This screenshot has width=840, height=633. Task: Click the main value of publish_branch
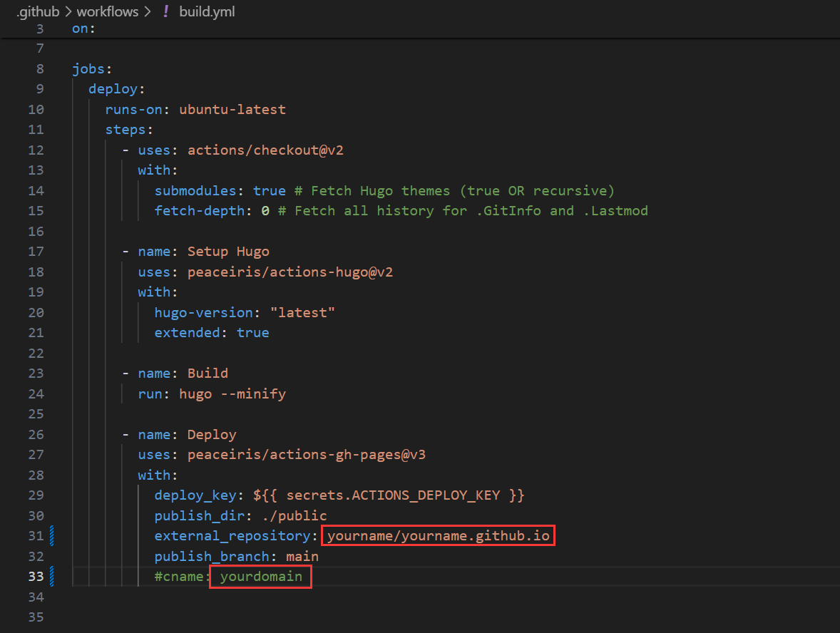302,556
